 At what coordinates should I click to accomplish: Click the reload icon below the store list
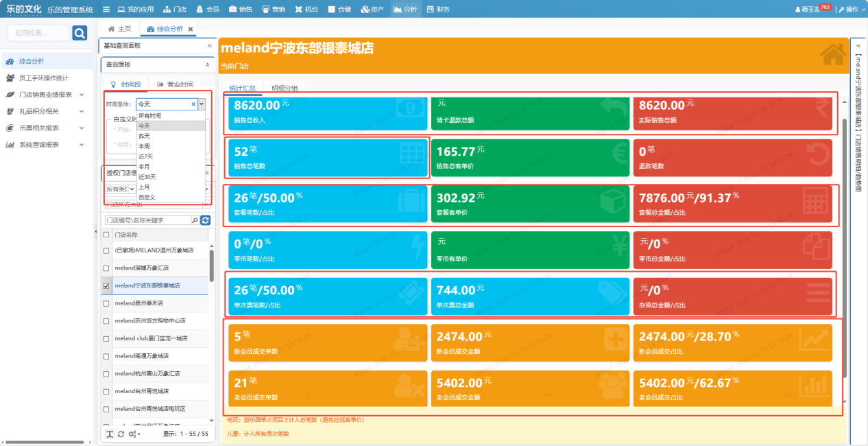click(x=121, y=434)
